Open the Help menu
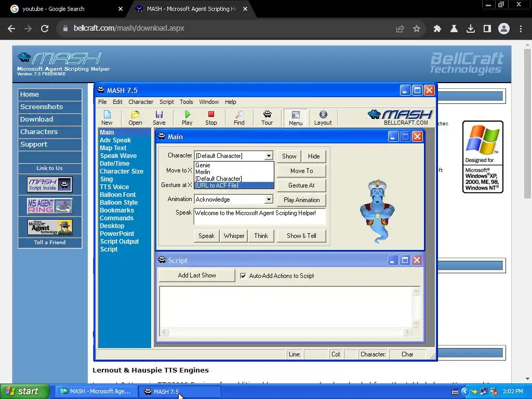The height and width of the screenshot is (399, 532). 230,102
